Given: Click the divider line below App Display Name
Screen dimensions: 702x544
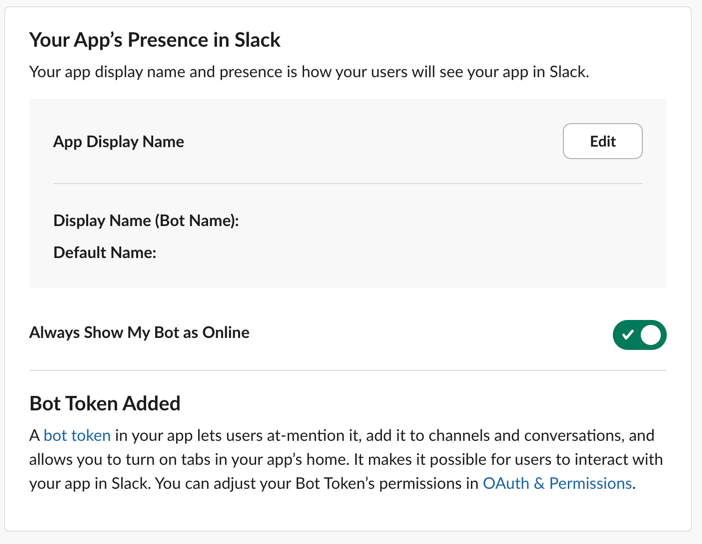Looking at the screenshot, I should pyautogui.click(x=347, y=184).
